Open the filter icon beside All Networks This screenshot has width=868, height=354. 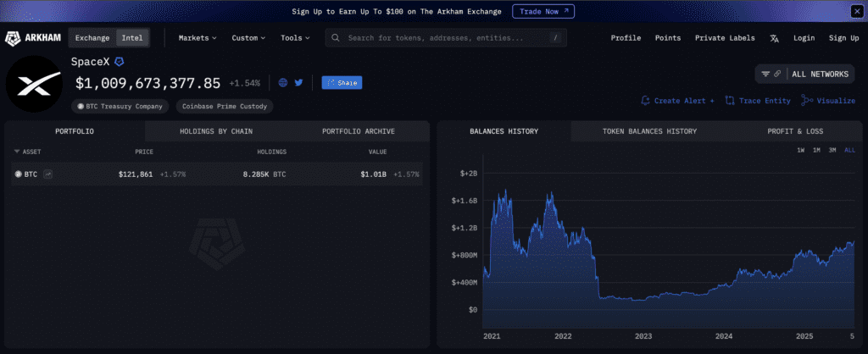pyautogui.click(x=765, y=75)
